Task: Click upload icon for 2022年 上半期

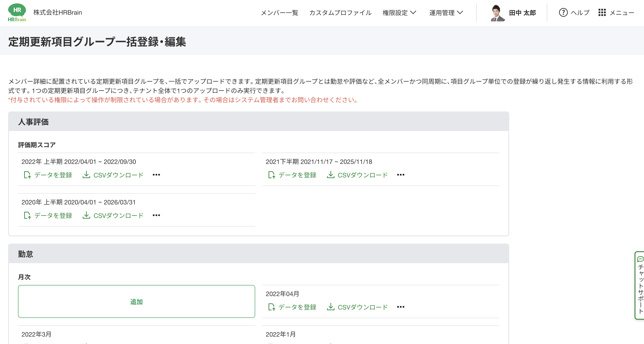Action: (x=27, y=175)
